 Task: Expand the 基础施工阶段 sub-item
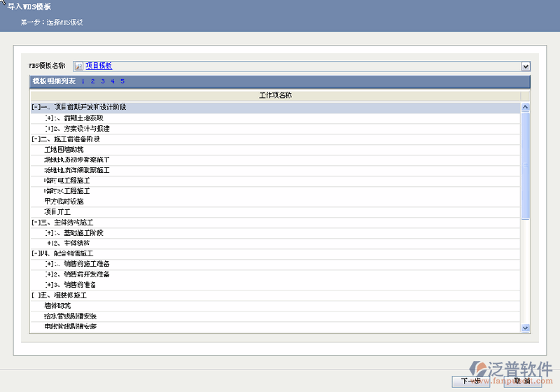pos(48,233)
